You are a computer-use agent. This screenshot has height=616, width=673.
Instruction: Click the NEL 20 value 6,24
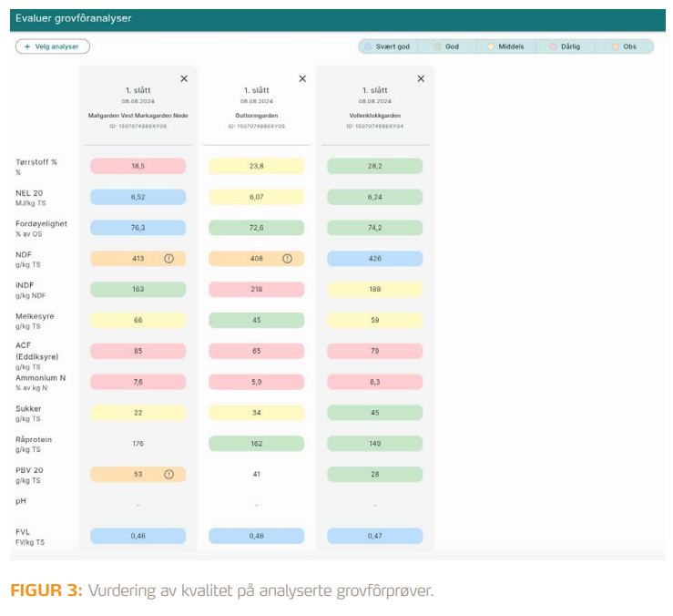tap(375, 197)
